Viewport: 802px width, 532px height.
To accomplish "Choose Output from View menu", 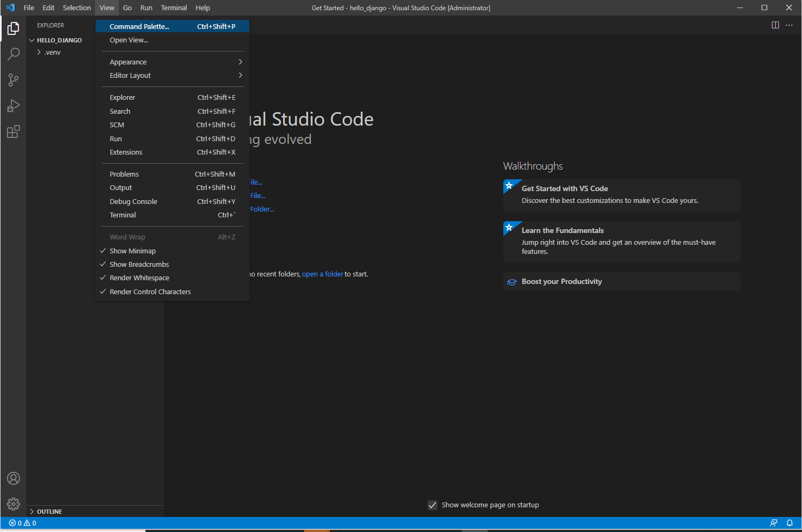I will tap(172, 187).
